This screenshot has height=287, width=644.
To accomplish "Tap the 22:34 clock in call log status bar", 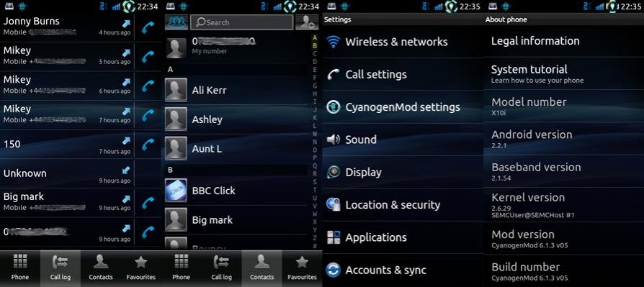I will tap(148, 6).
